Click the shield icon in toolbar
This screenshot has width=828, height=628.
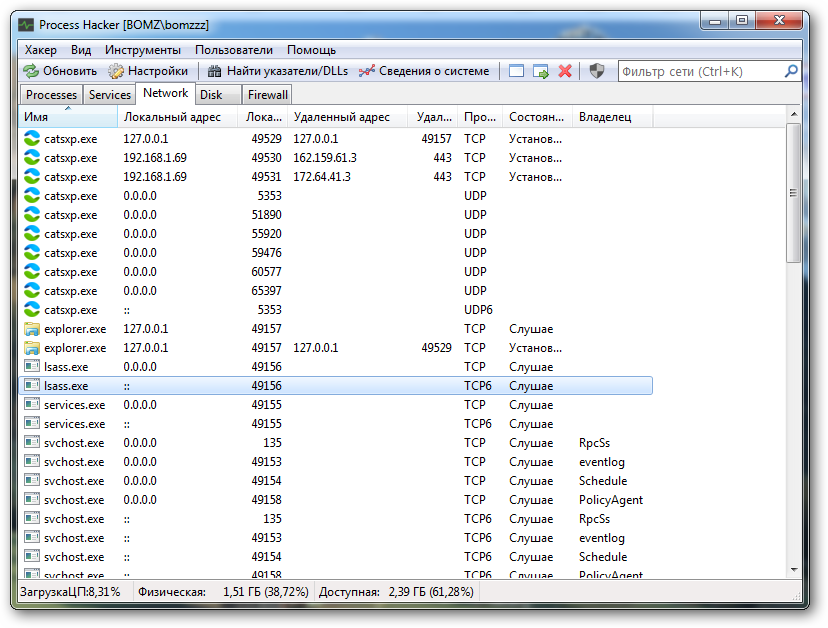click(x=597, y=71)
